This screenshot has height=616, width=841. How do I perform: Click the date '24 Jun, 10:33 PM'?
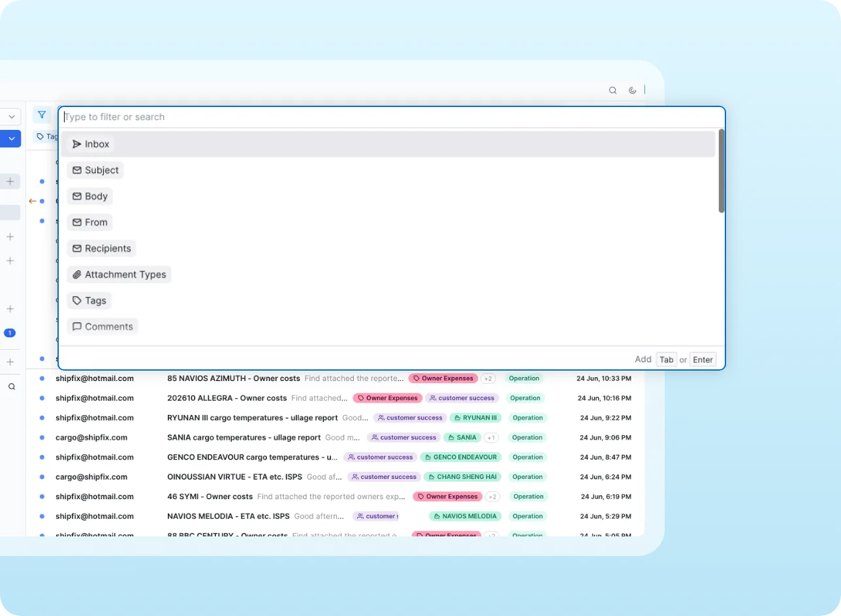[x=604, y=378]
